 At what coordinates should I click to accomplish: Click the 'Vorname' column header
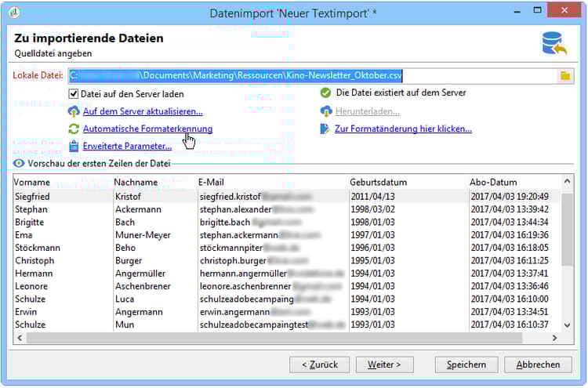[x=63, y=182]
